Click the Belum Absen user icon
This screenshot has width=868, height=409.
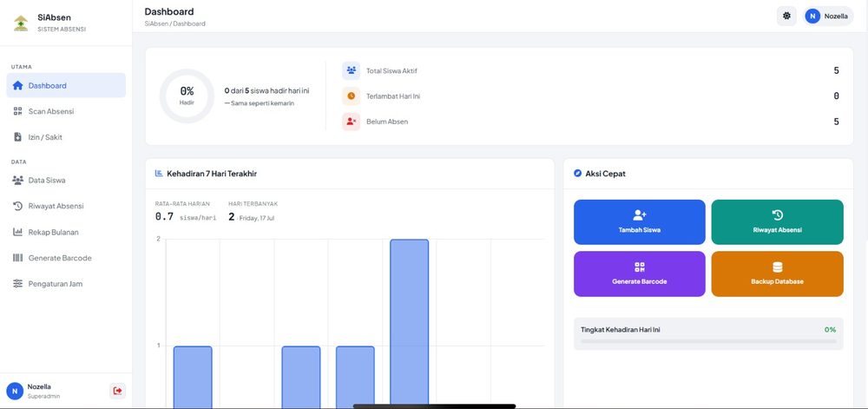click(x=351, y=122)
